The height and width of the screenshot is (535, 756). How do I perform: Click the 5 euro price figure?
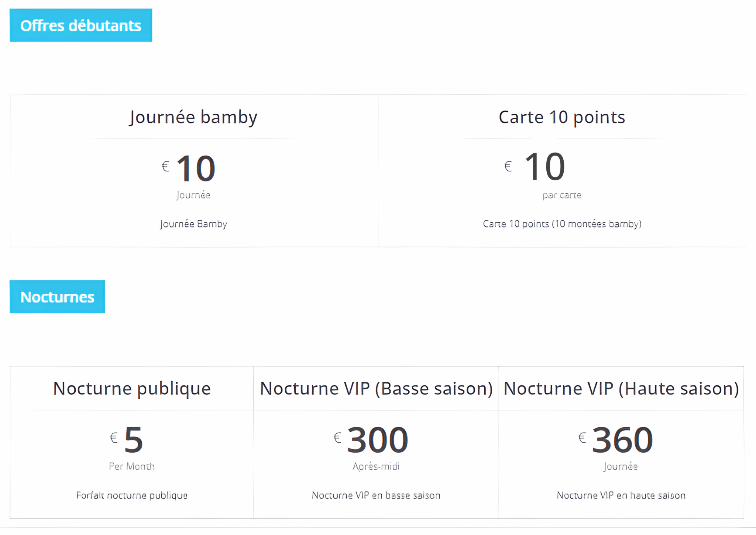pyautogui.click(x=134, y=439)
